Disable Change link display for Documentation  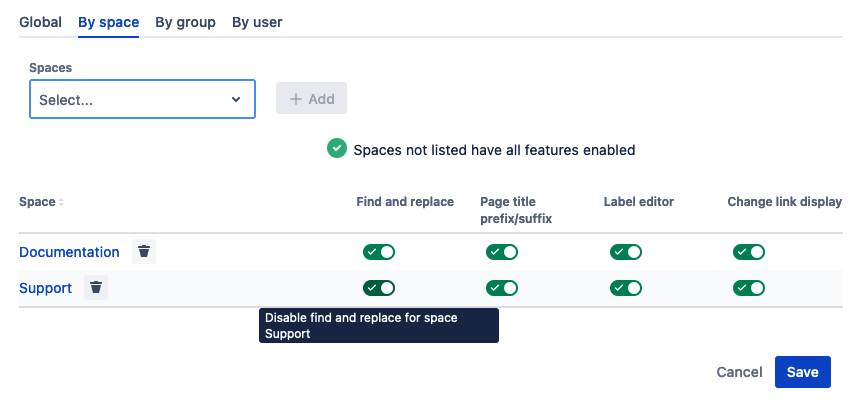749,252
